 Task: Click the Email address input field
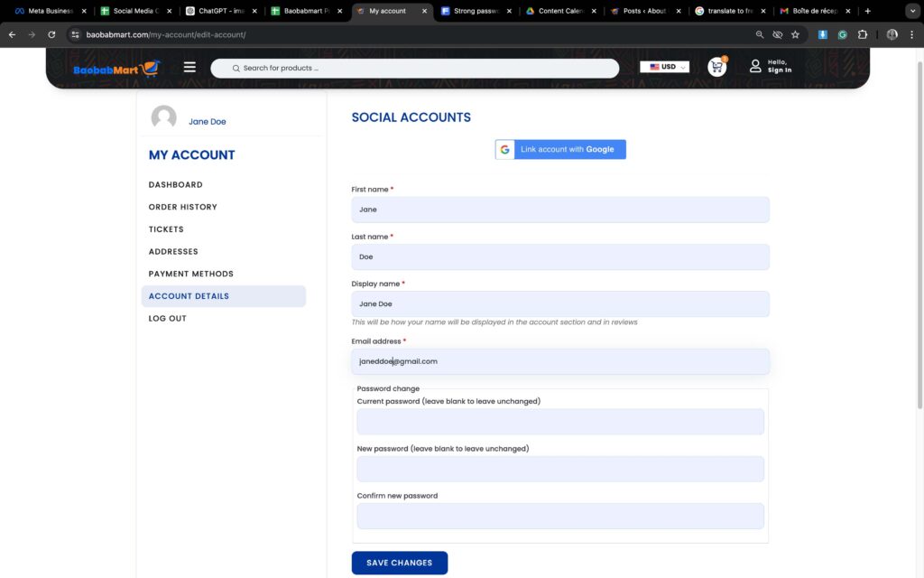(x=559, y=360)
